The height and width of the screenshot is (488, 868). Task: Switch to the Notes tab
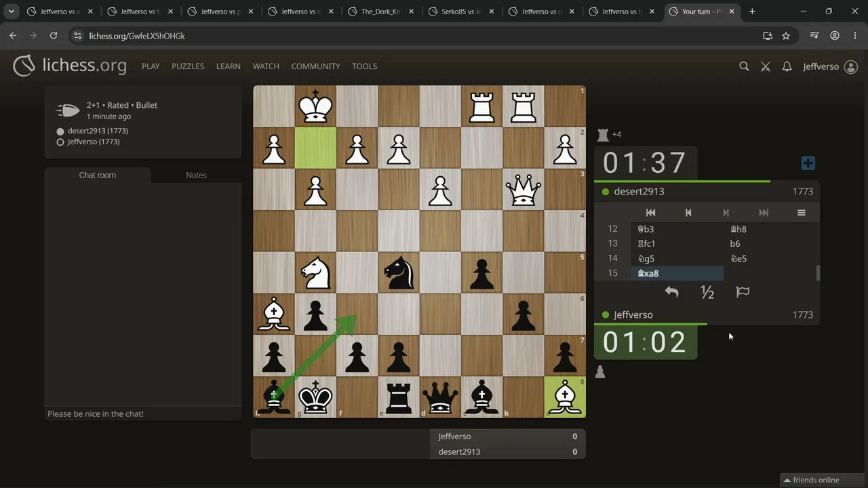196,175
